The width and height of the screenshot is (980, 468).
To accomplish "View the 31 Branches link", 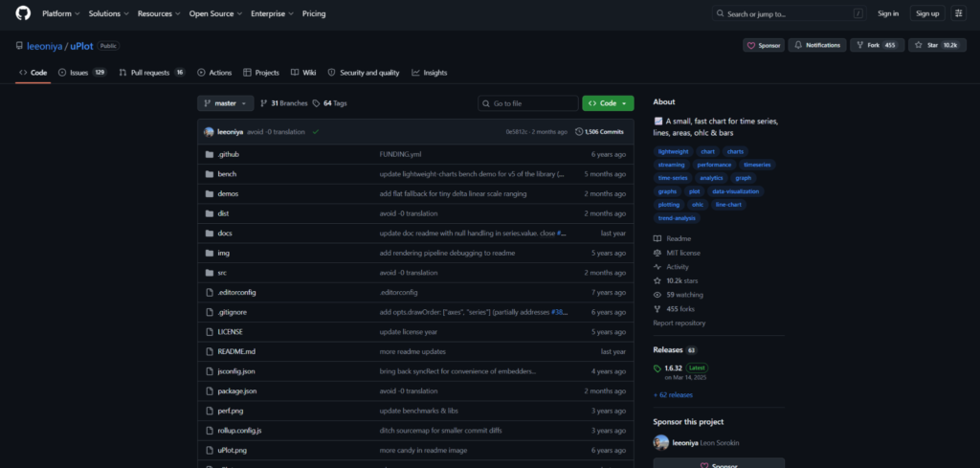I will point(283,103).
